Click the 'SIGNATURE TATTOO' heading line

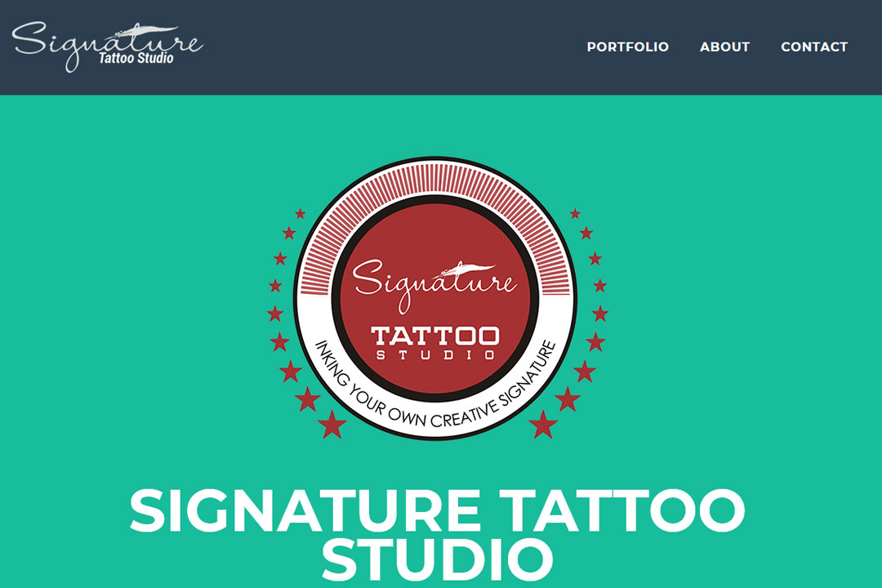(x=437, y=510)
